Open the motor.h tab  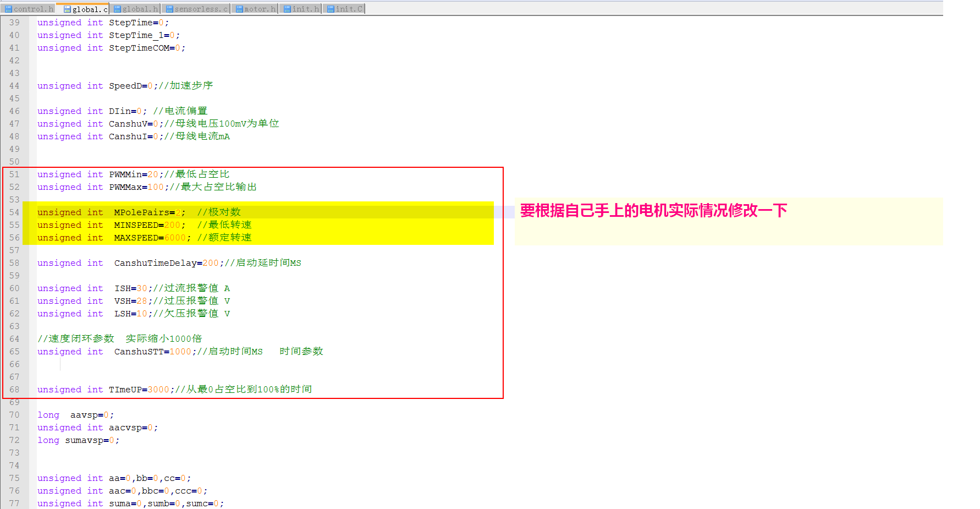click(x=256, y=9)
